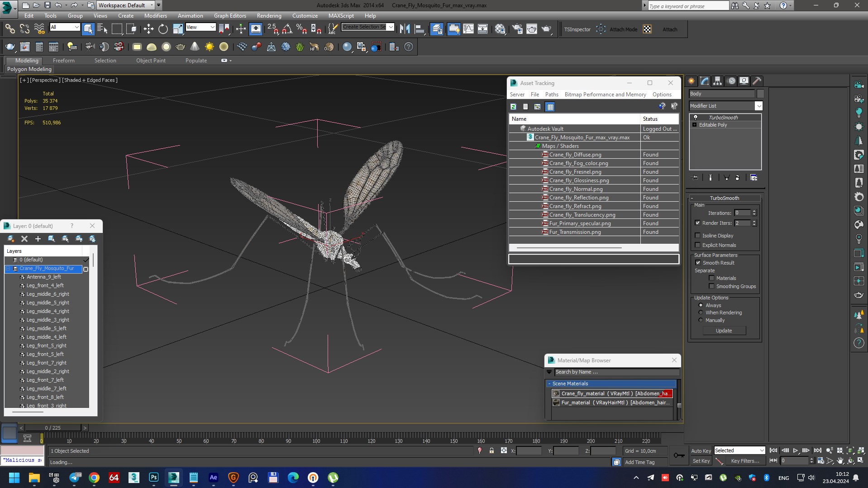Open the Time Configuration icon

820,461
